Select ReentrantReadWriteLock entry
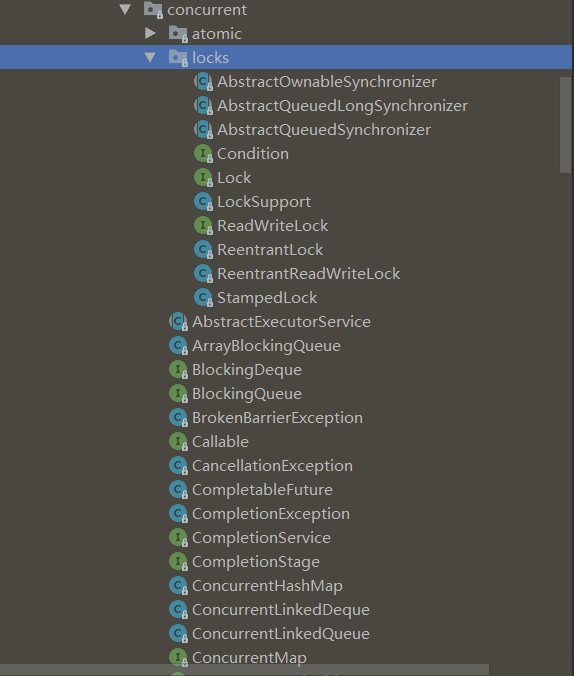The height and width of the screenshot is (676, 574). 308,274
